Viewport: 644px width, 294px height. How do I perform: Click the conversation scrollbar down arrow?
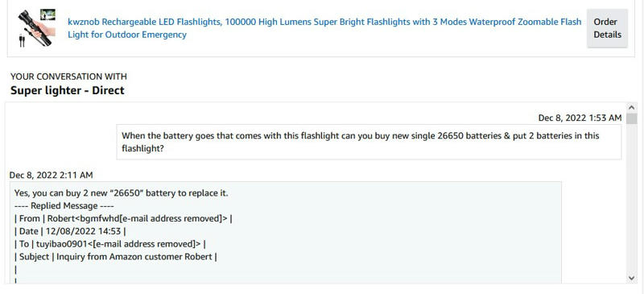click(x=631, y=278)
